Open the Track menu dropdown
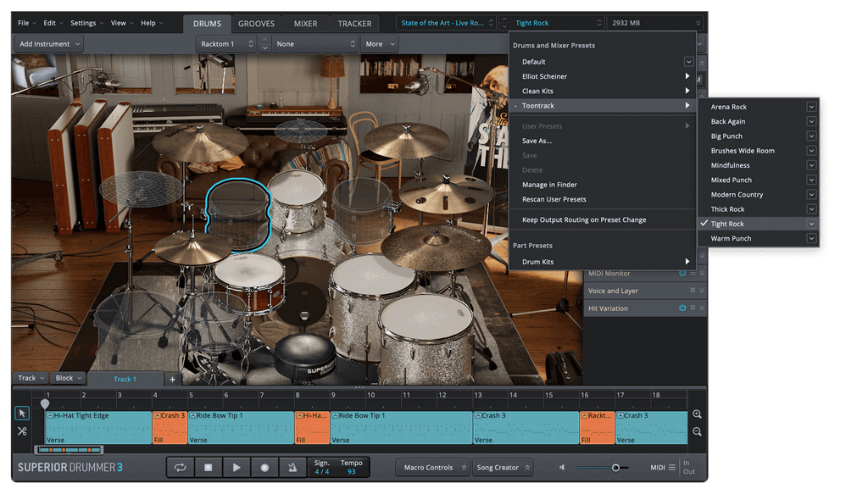 tap(31, 378)
